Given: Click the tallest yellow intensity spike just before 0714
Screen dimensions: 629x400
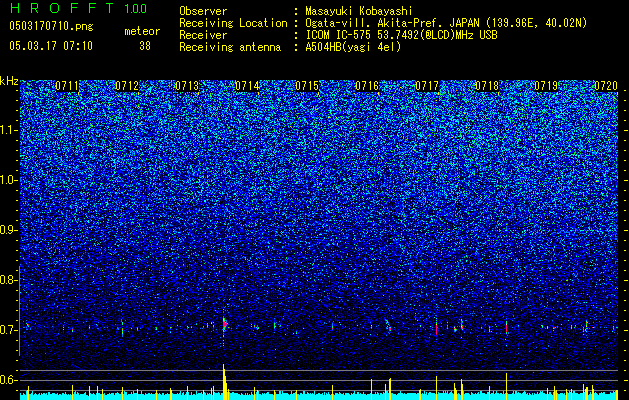Looking at the screenshot, I should 223,382.
